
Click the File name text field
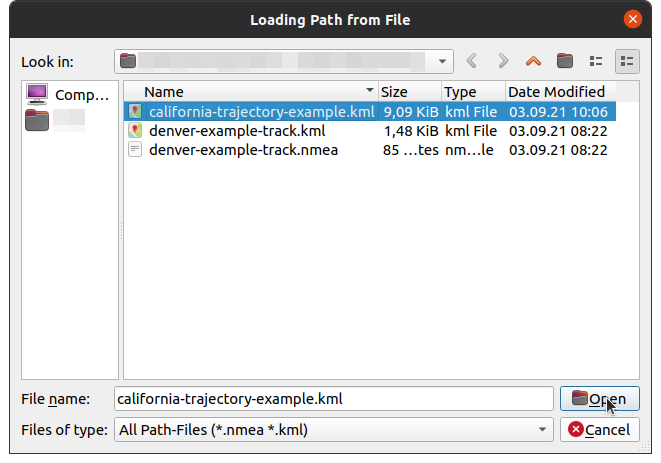click(x=333, y=399)
